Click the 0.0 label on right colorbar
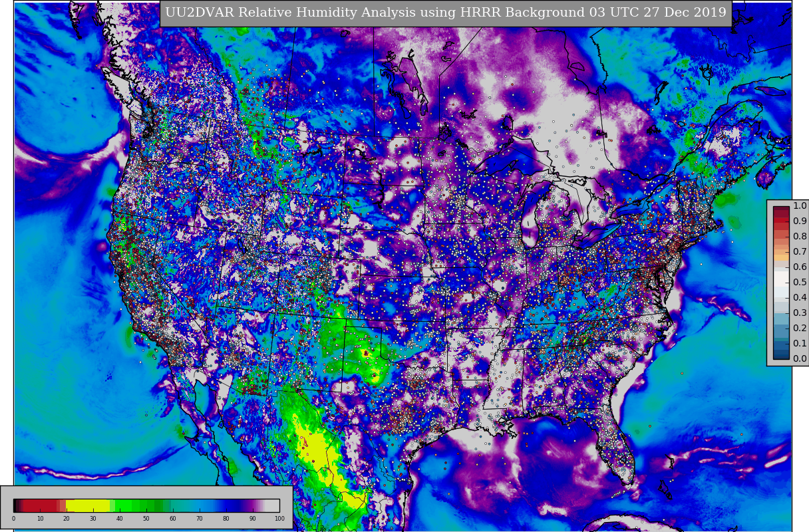Viewport: 809px width, 532px height. (x=800, y=358)
